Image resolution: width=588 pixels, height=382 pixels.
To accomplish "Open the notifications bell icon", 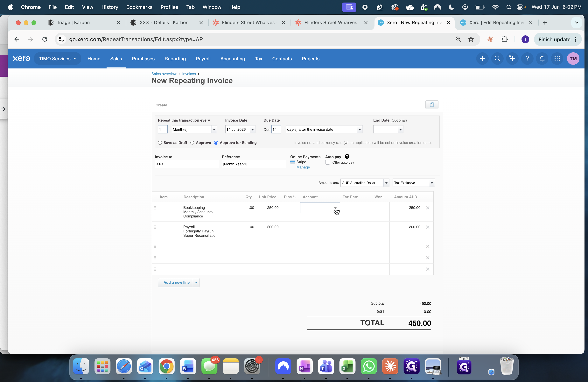I will 542,59.
